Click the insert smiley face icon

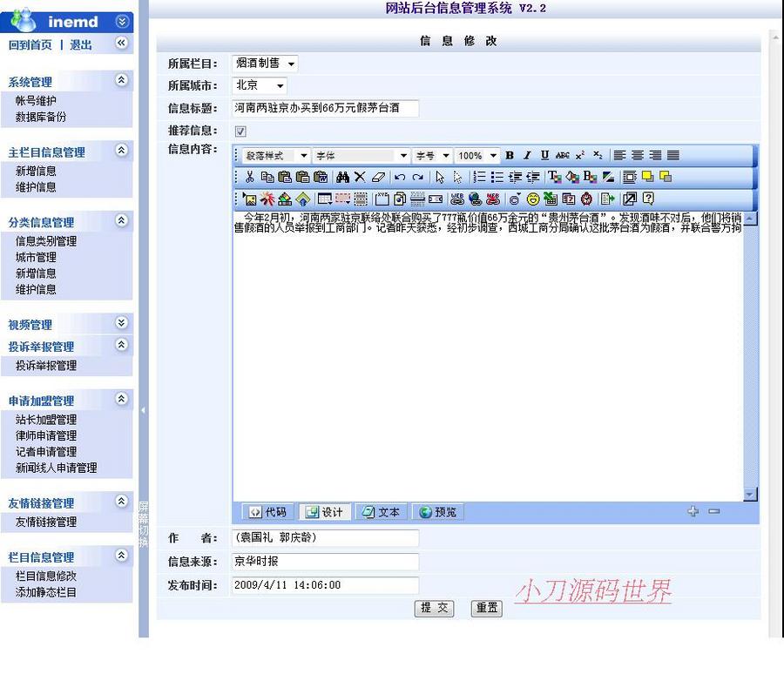coord(532,199)
